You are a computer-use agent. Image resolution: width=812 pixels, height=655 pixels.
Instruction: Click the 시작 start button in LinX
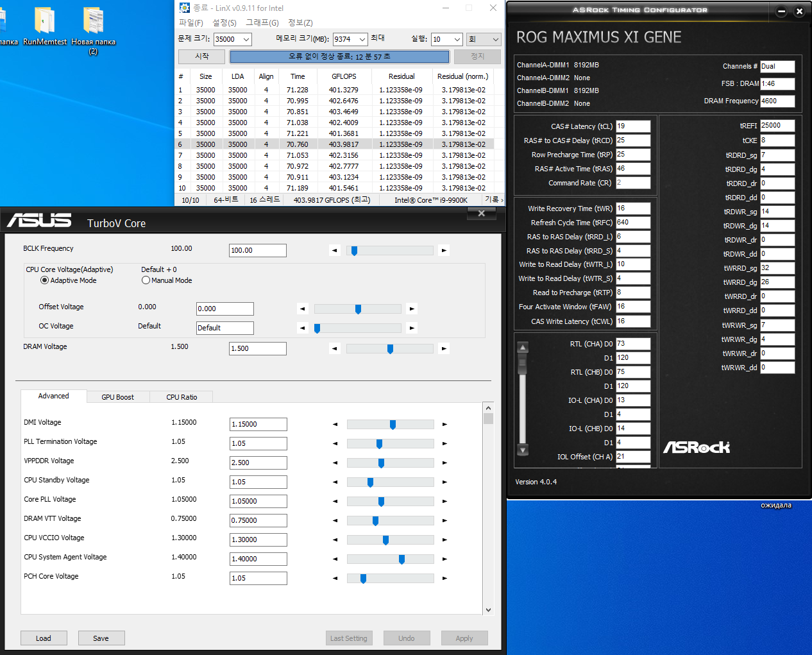click(x=202, y=56)
